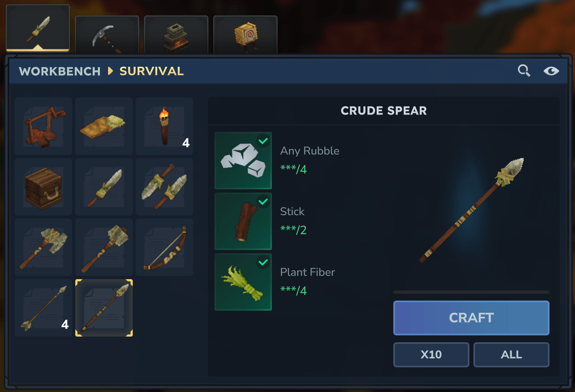
Task: Open the search magnifier
Action: (x=524, y=71)
